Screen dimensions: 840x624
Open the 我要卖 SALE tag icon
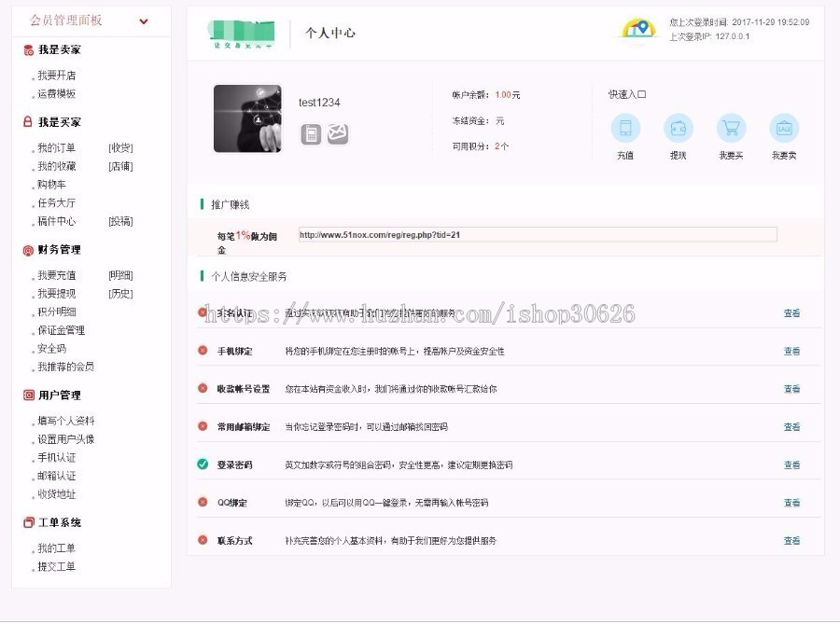pos(785,126)
